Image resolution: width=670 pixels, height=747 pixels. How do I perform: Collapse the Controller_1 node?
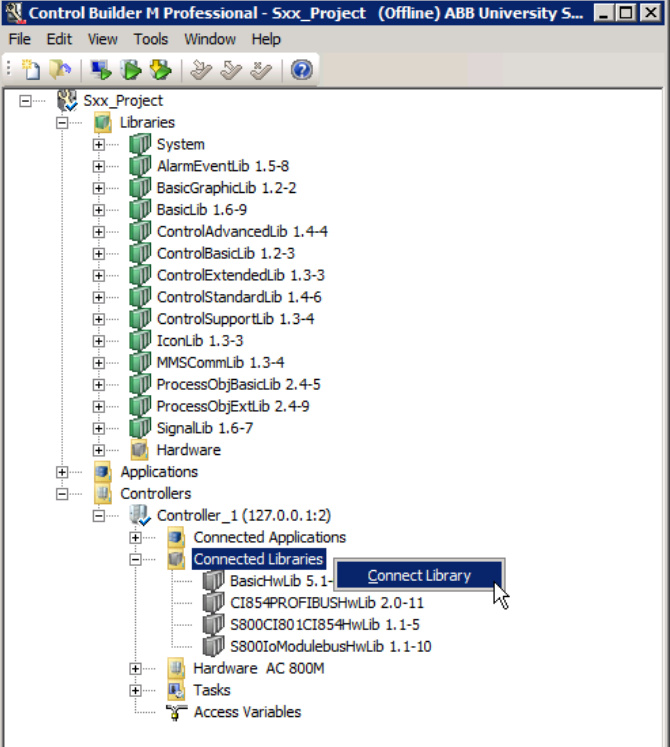coord(99,515)
